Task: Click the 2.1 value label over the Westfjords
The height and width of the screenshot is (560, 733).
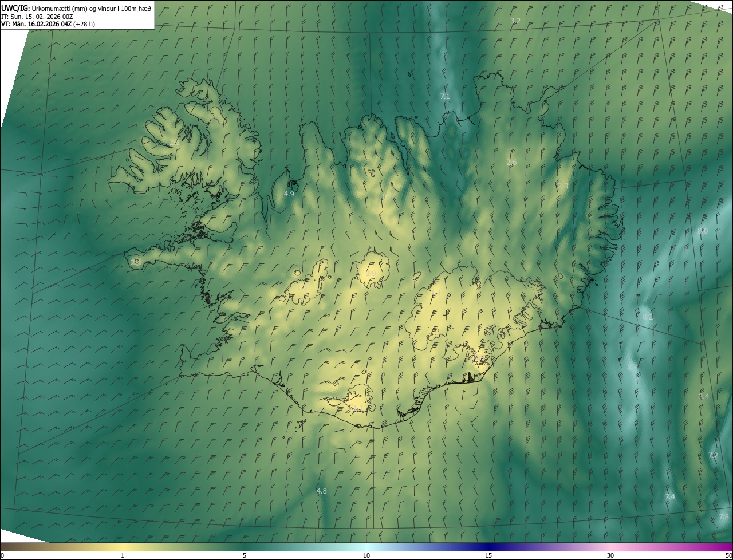Action: pyautogui.click(x=174, y=141)
